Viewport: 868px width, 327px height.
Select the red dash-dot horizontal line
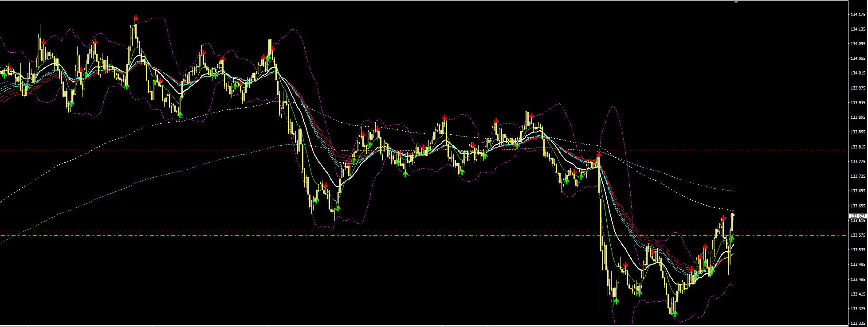click(423, 150)
